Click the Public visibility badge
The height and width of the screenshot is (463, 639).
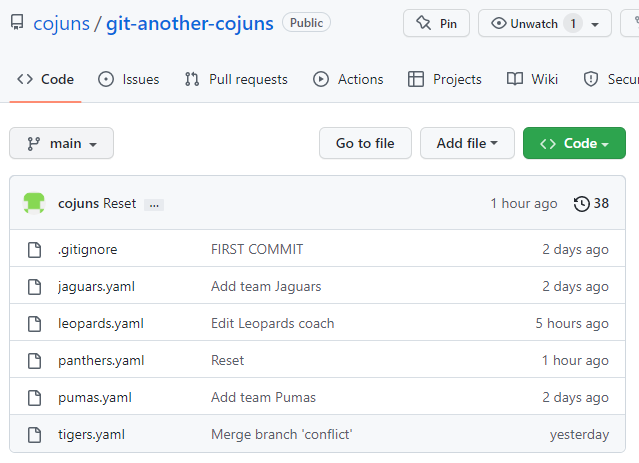pyautogui.click(x=306, y=22)
